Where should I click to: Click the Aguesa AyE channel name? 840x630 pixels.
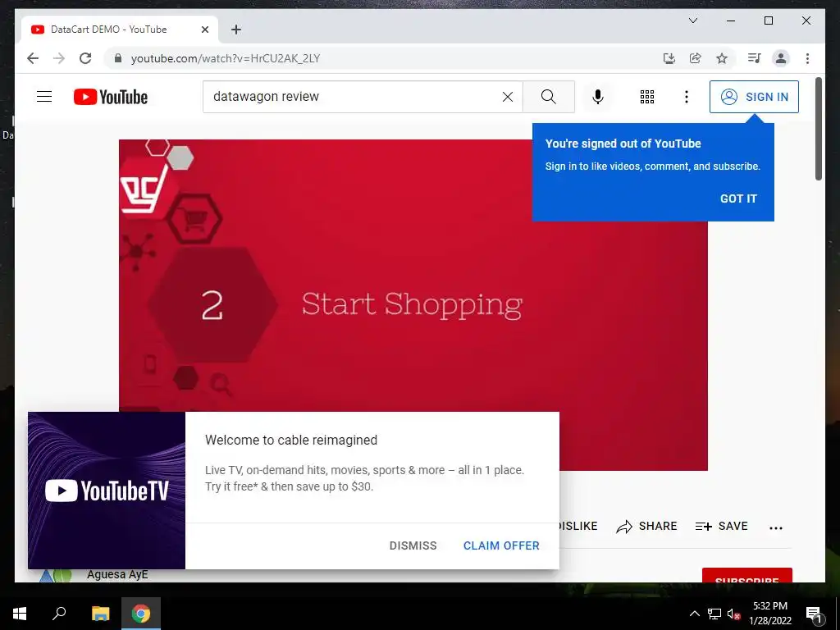117,574
